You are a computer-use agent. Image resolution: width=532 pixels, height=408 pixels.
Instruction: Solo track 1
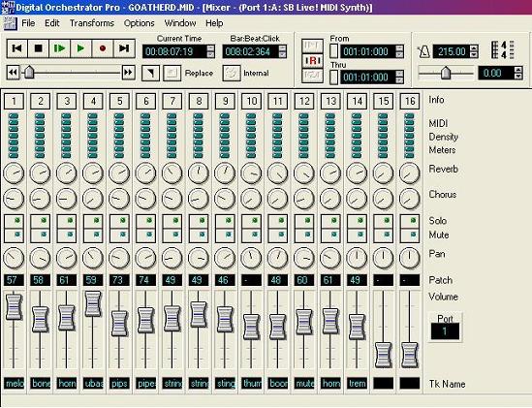click(x=14, y=221)
